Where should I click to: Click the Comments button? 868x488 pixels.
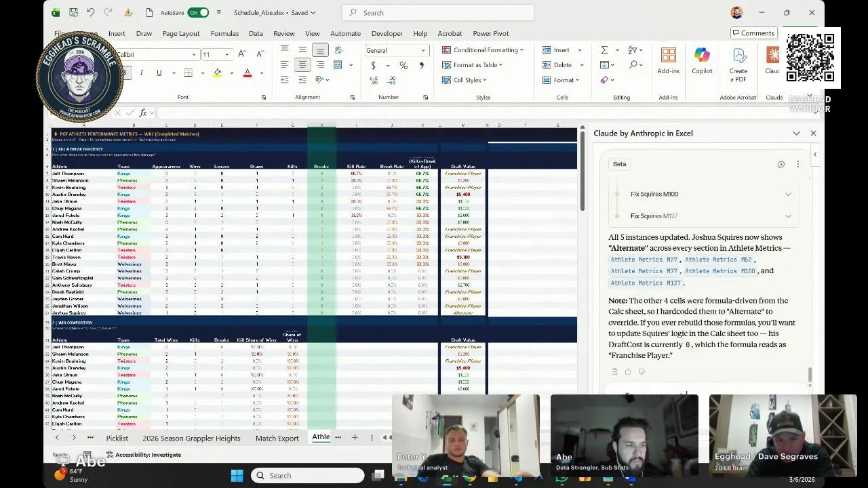(x=753, y=33)
